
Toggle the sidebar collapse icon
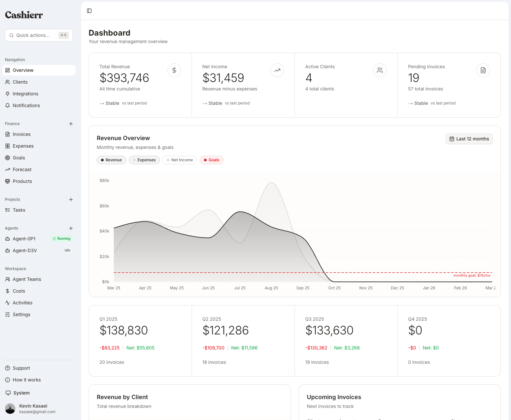(x=89, y=11)
